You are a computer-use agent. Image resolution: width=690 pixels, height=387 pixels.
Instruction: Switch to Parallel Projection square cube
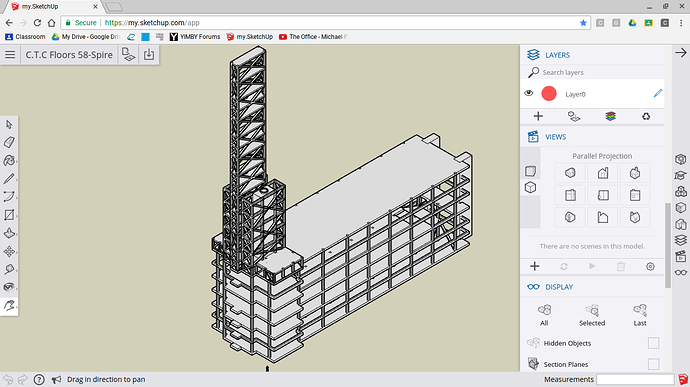[531, 171]
